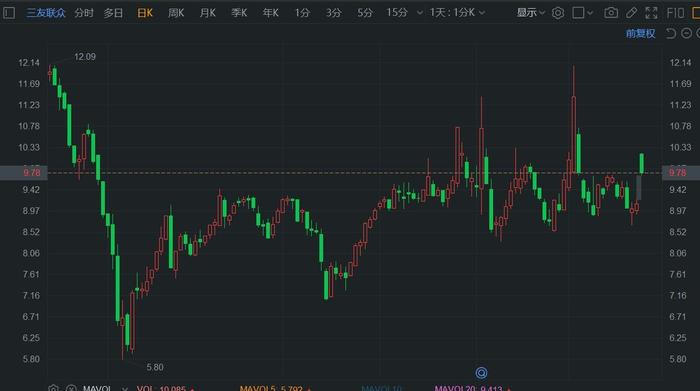Enter fullscreen chart mode

651,13
